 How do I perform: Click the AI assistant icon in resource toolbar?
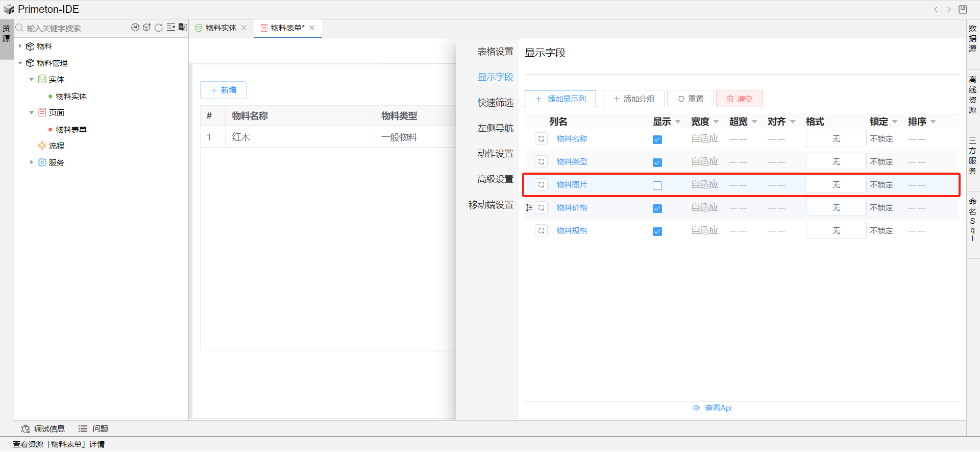135,28
